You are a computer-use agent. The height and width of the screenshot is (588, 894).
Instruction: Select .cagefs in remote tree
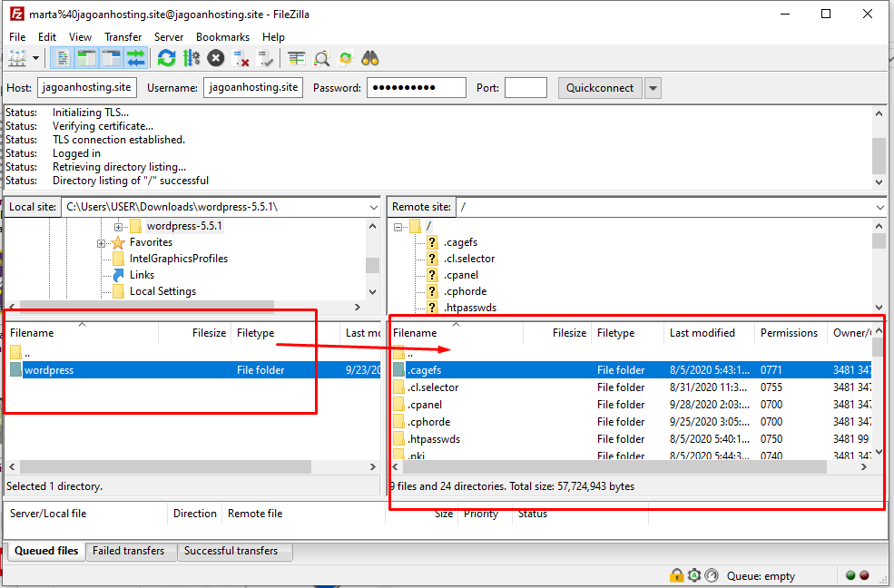(460, 242)
